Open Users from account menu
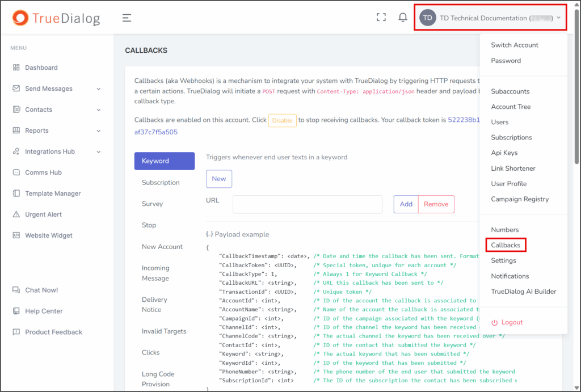 pos(499,122)
